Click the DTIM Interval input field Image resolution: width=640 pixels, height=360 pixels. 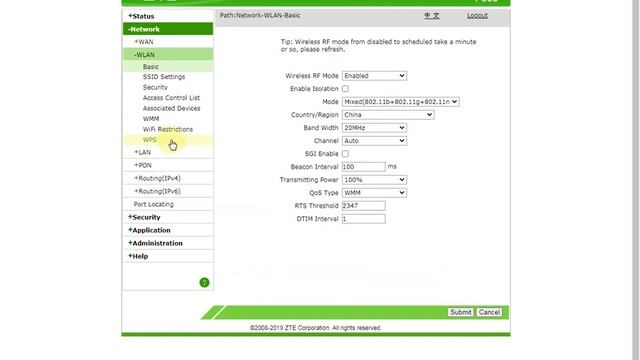363,219
